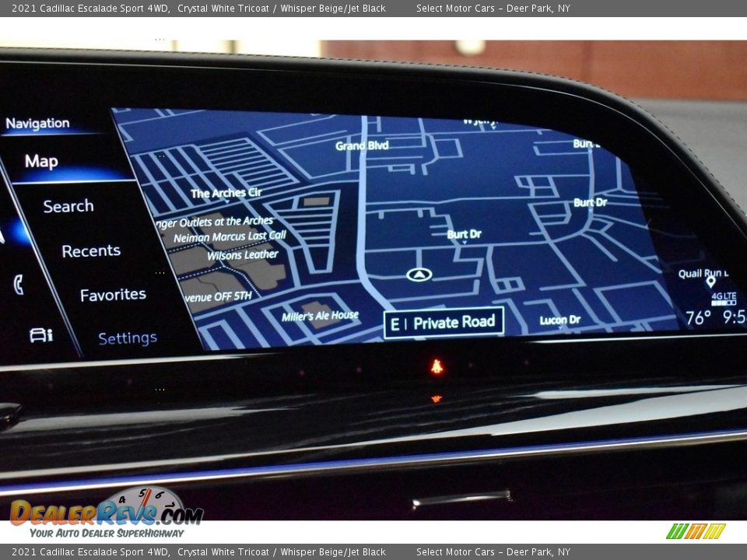747x560 pixels.
Task: Tap the 76° temperature readout
Action: 699,317
